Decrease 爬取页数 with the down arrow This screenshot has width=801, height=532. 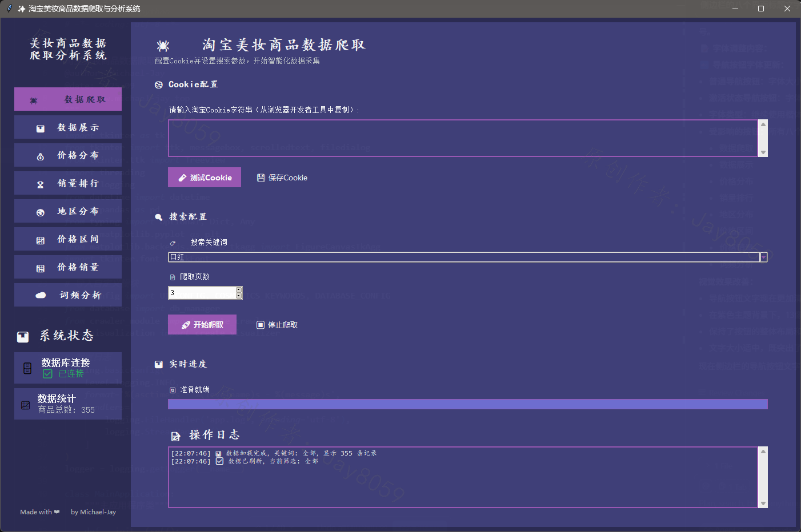click(x=239, y=296)
